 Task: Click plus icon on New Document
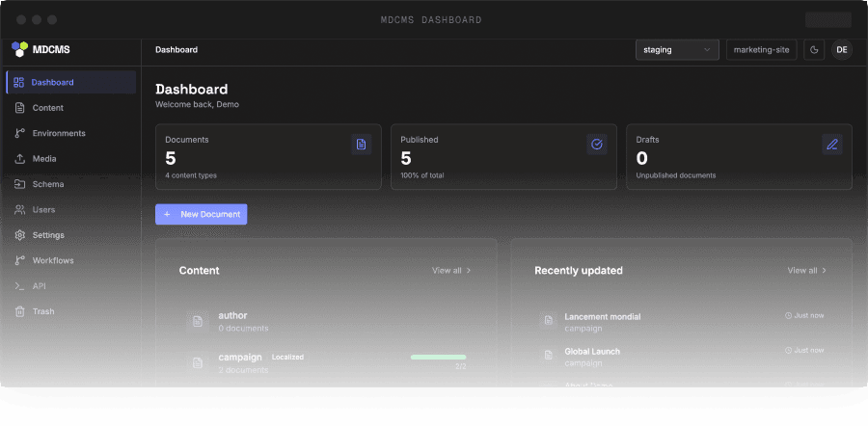[x=167, y=214]
